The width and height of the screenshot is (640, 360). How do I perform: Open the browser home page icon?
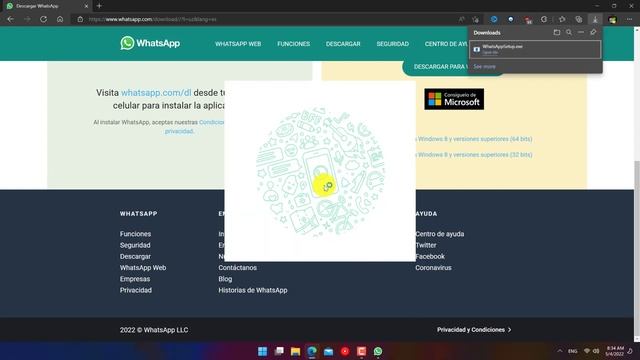[x=60, y=19]
